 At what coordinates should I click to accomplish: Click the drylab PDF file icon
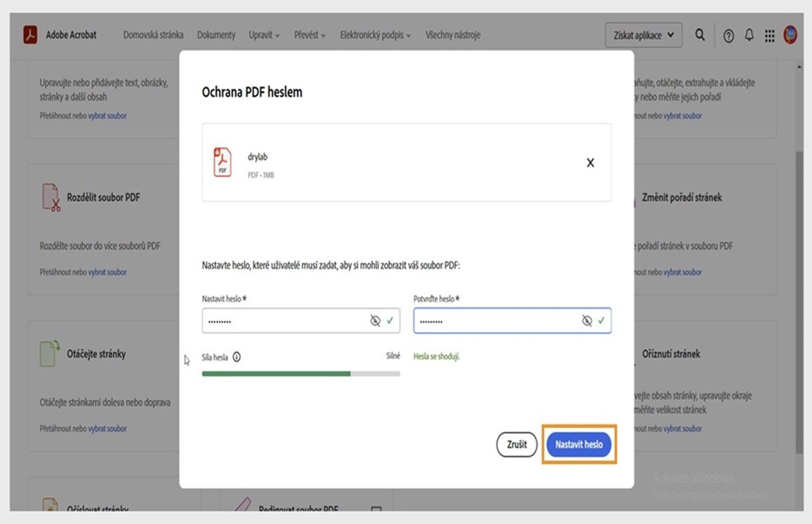coord(223,162)
